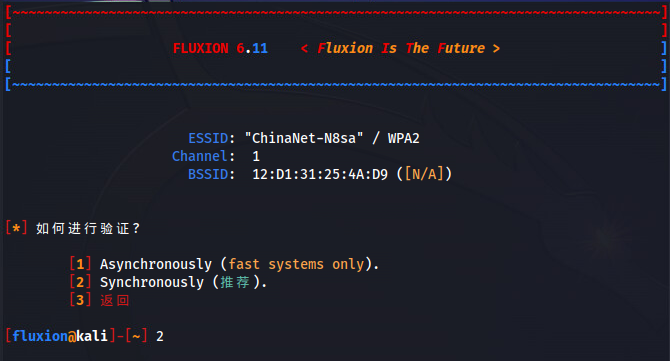Click the Channel label
This screenshot has height=361, width=670.
tap(200, 156)
